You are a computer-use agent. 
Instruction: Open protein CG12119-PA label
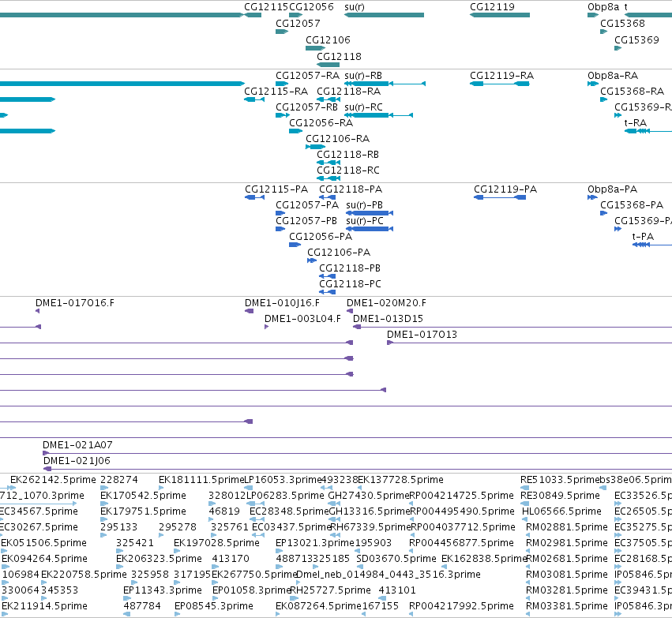pos(505,189)
